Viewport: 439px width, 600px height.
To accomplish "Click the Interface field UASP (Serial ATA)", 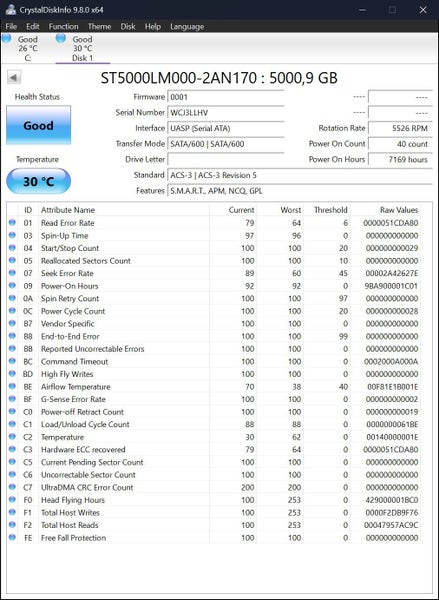I will [x=225, y=128].
